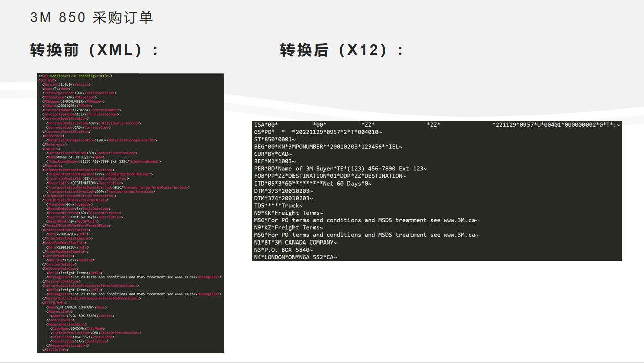Click the 'N3*P.O. BOX 5840~' line
644x363 pixels.
click(283, 250)
